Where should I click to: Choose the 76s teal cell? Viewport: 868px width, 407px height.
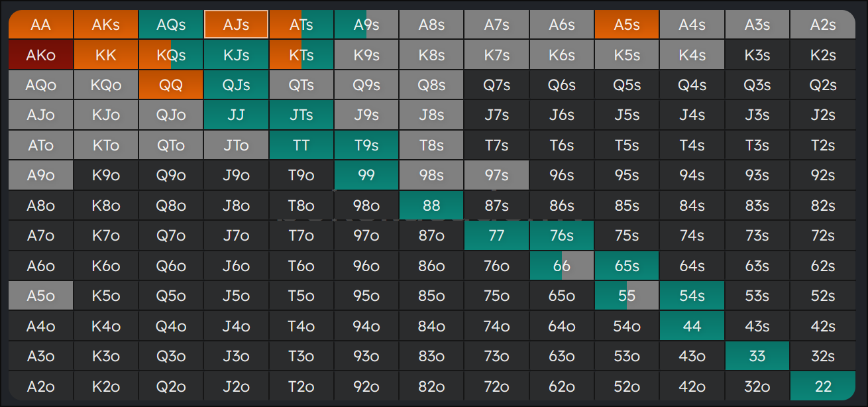[562, 235]
